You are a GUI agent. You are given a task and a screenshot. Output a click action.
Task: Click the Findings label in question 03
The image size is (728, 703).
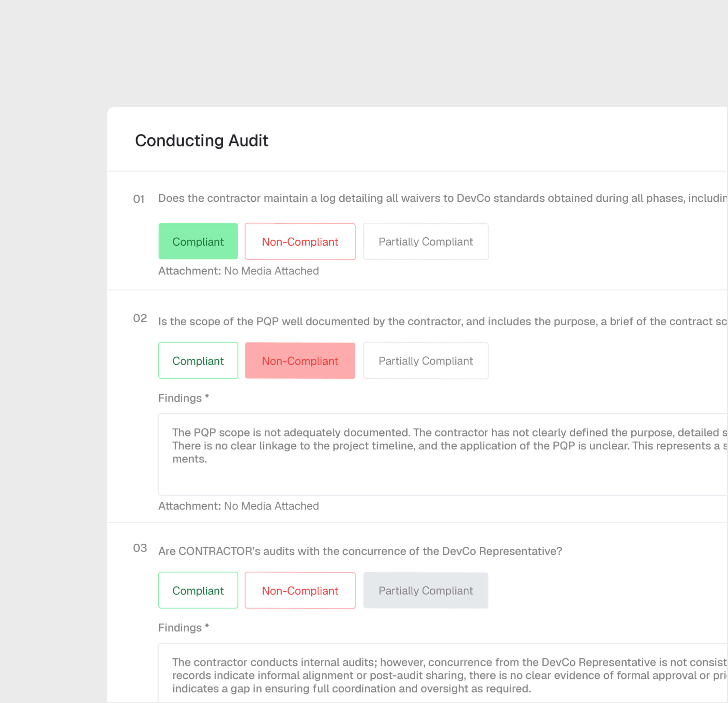(x=184, y=628)
